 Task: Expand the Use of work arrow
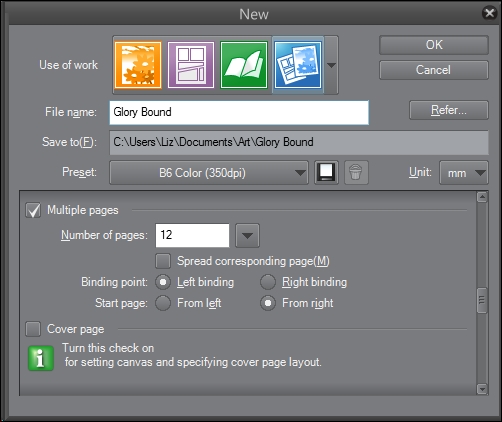point(331,65)
